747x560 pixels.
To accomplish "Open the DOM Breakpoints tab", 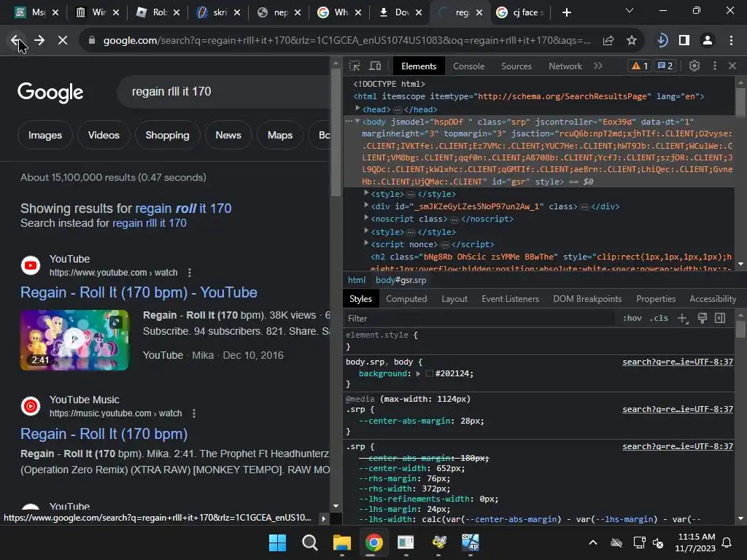I will [x=587, y=298].
